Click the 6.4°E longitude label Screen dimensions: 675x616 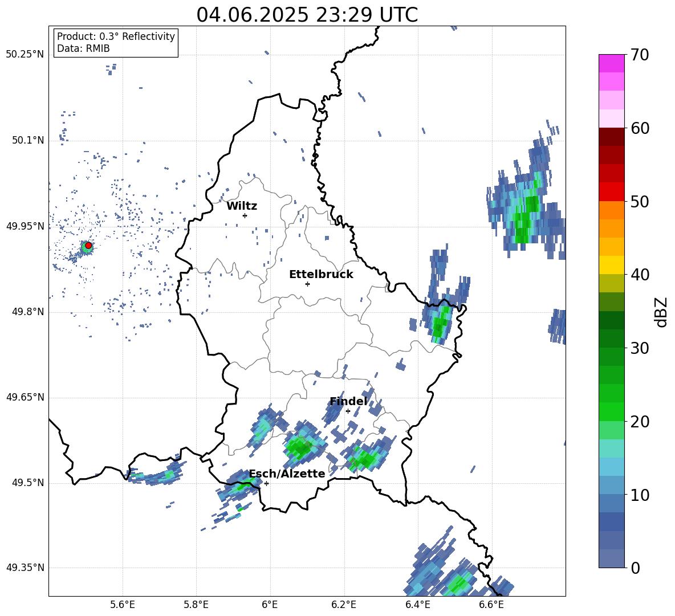pos(417,605)
